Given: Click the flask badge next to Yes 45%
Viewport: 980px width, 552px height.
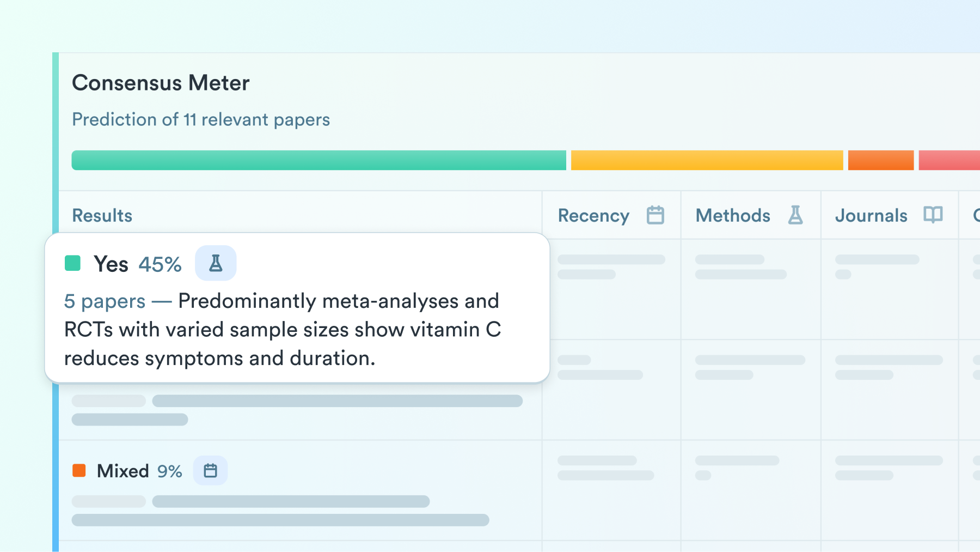Looking at the screenshot, I should pos(216,263).
